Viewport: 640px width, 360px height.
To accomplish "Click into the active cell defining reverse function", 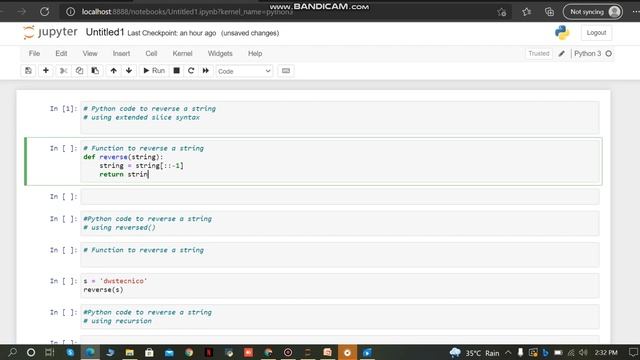I will point(340,161).
